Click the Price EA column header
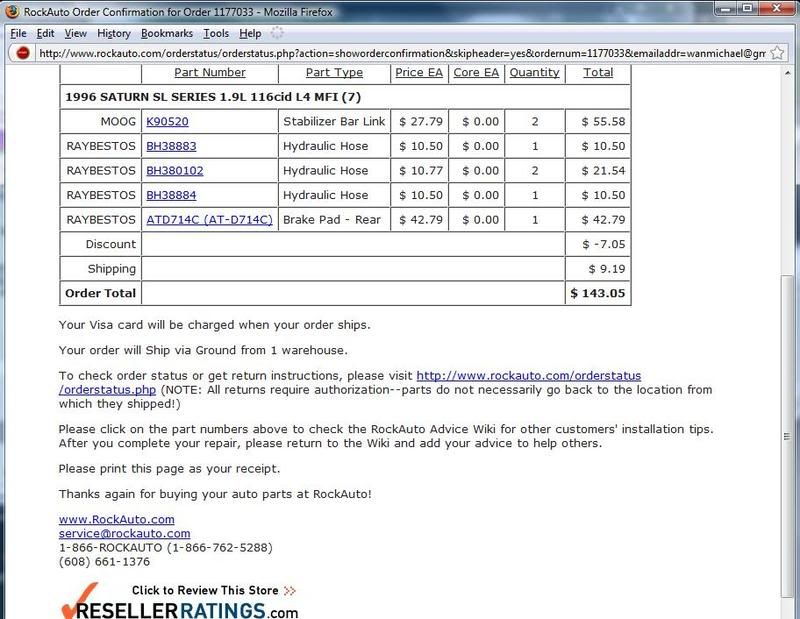Screen dimensions: 800x619 [419, 72]
